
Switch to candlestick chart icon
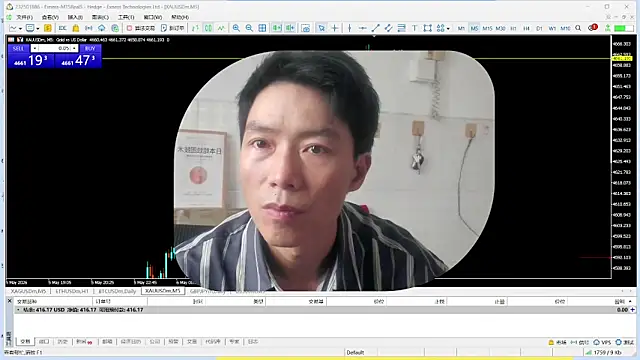click(x=208, y=28)
